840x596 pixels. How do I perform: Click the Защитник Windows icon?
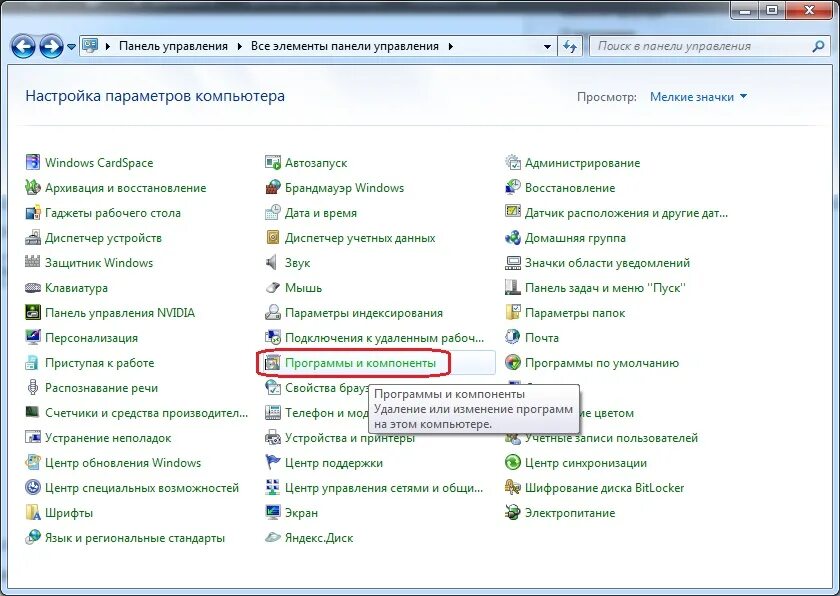(33, 262)
